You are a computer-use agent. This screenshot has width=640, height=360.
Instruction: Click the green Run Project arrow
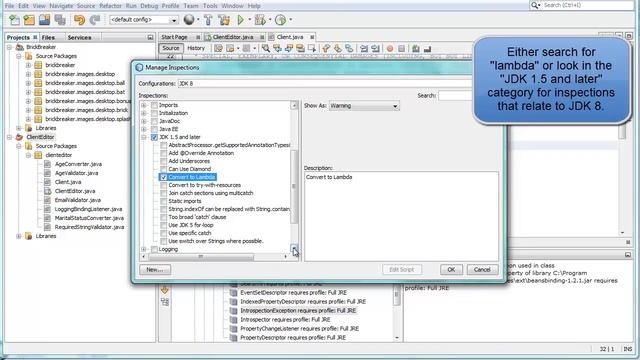pos(240,19)
